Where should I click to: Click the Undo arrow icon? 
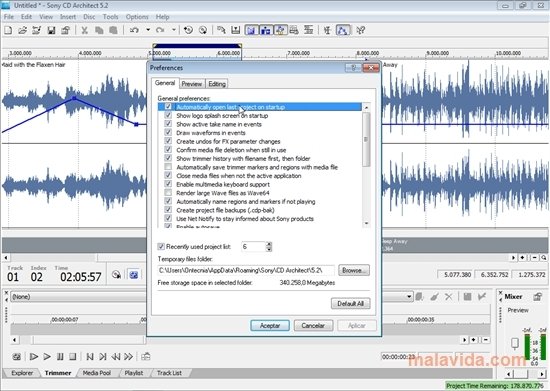[134, 31]
